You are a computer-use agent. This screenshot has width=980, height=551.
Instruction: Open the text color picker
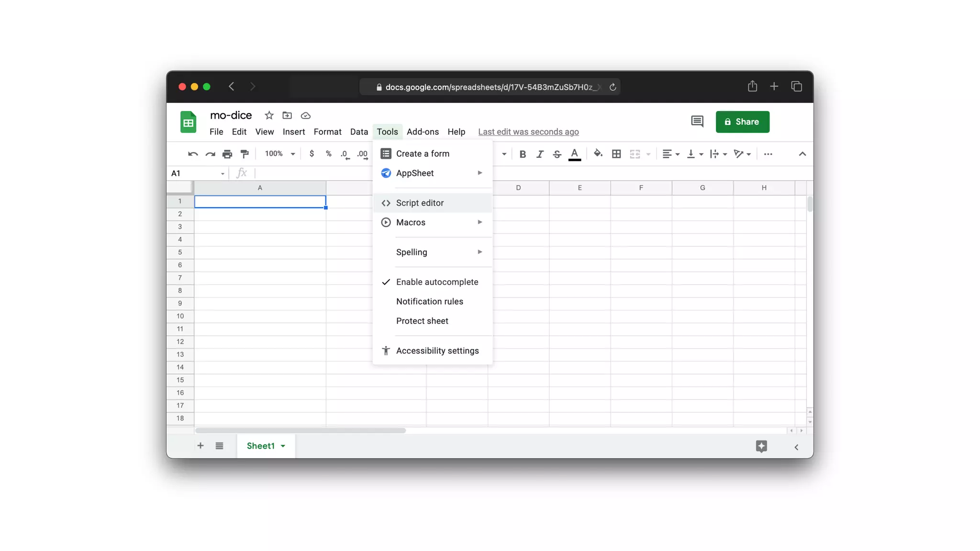tap(574, 154)
